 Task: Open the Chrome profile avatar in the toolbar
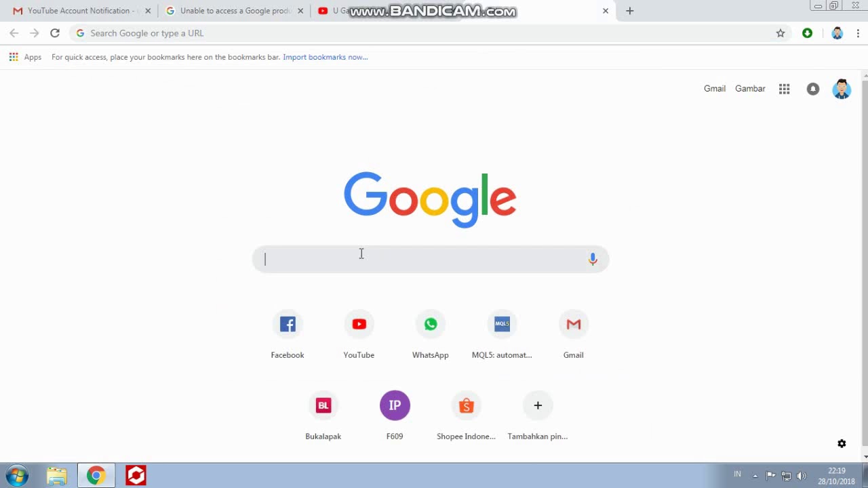837,33
